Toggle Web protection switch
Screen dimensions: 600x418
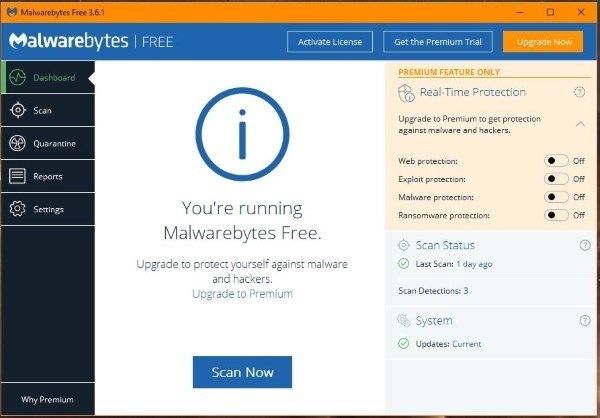pos(556,160)
